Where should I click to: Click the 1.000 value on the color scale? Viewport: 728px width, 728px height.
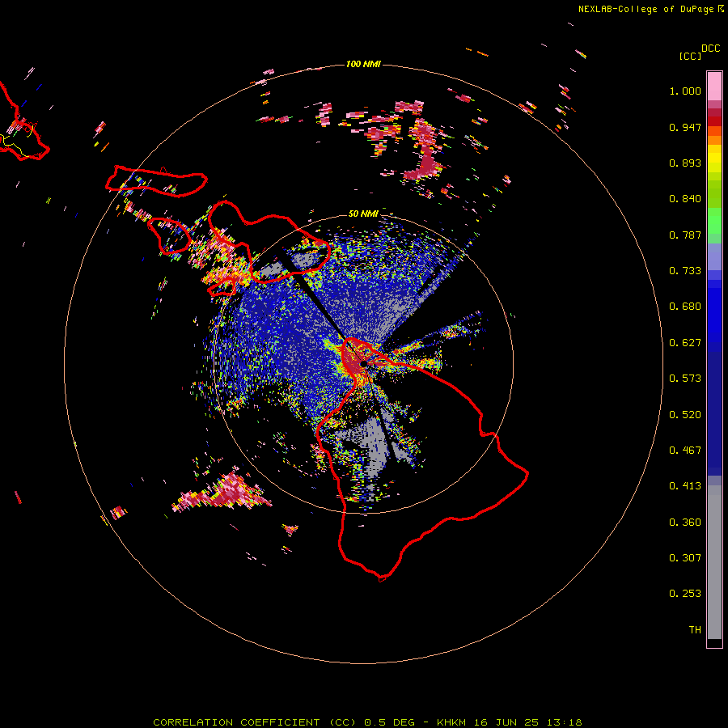pos(685,91)
